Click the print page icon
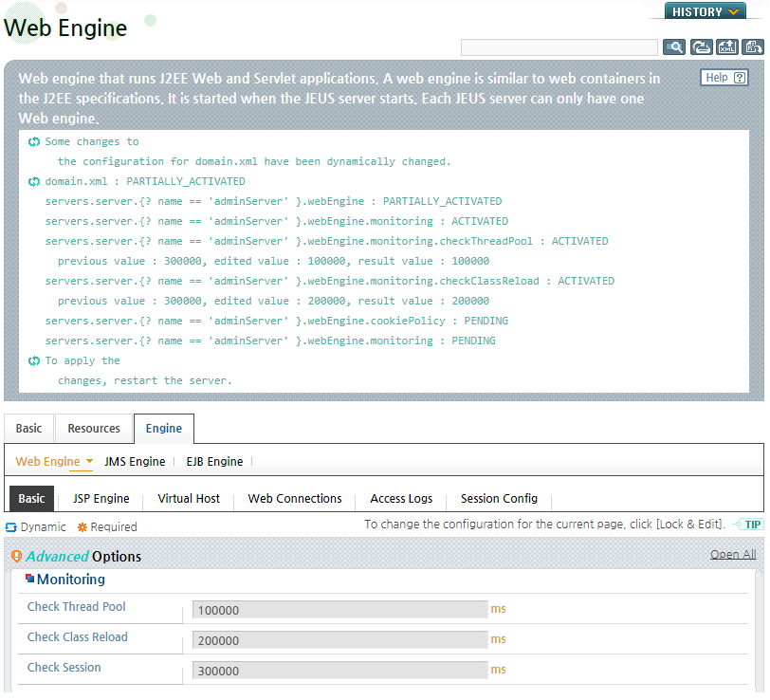Screen dimensions: 770x700 (x=701, y=47)
